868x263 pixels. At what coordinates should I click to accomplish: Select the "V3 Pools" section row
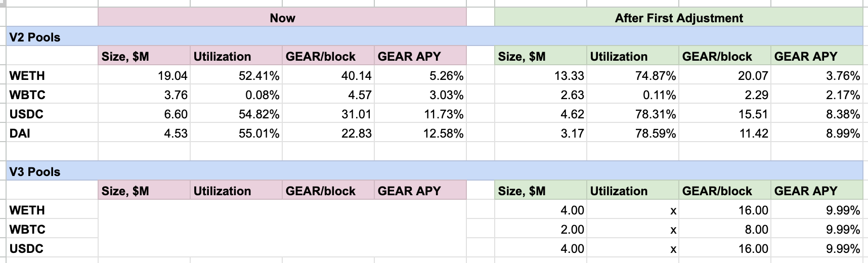tap(35, 172)
